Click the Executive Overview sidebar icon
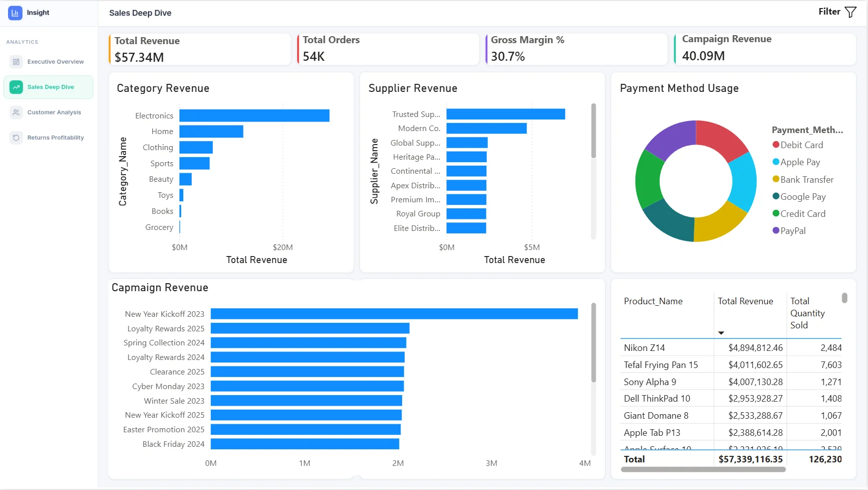 point(16,62)
